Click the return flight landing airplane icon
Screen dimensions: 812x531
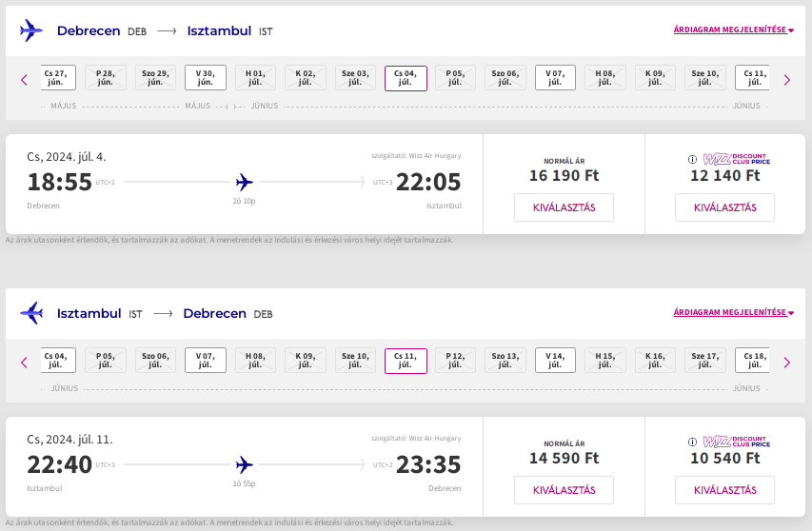click(x=31, y=313)
